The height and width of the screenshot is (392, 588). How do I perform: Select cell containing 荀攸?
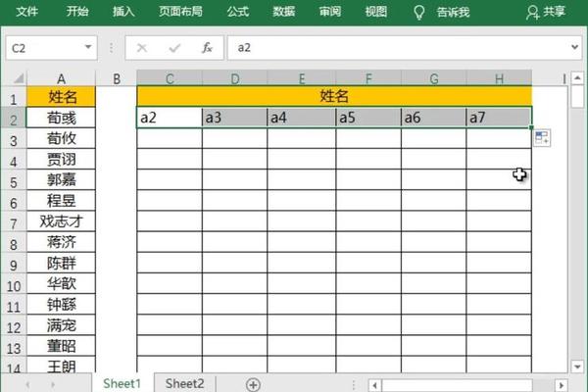pos(61,138)
